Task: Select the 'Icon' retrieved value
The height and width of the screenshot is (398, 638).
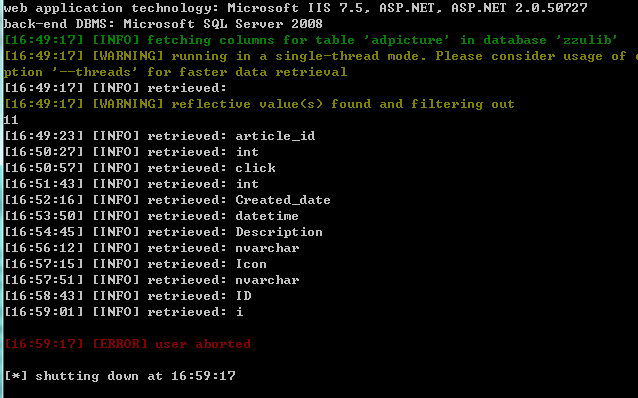Action: tap(251, 264)
